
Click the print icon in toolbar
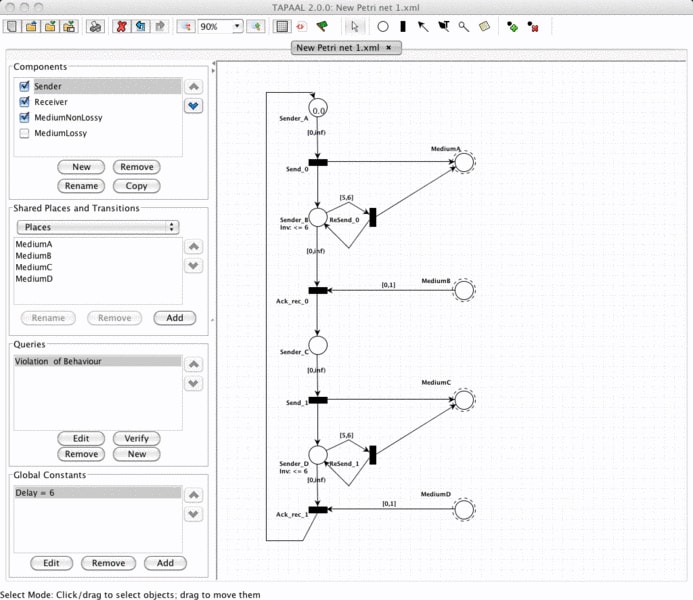click(x=95, y=27)
